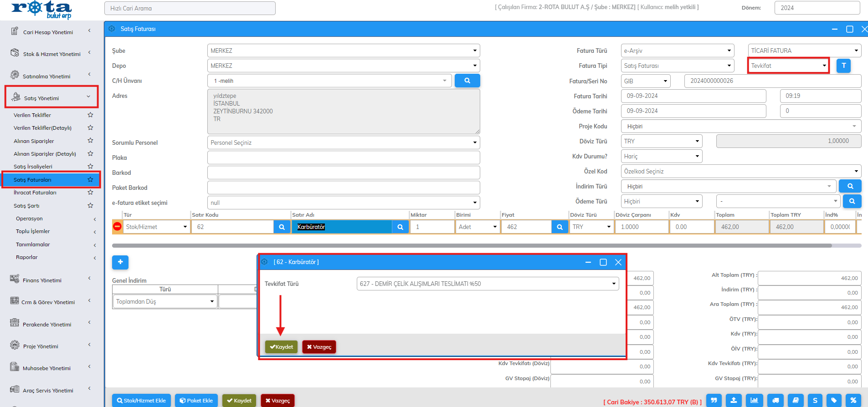Click the upload icon in bottom toolbar

(734, 401)
